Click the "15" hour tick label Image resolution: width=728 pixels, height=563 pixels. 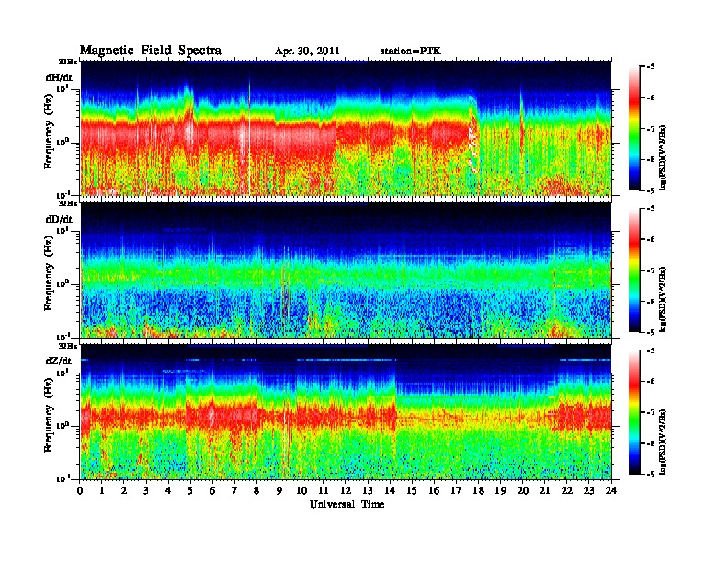point(412,491)
